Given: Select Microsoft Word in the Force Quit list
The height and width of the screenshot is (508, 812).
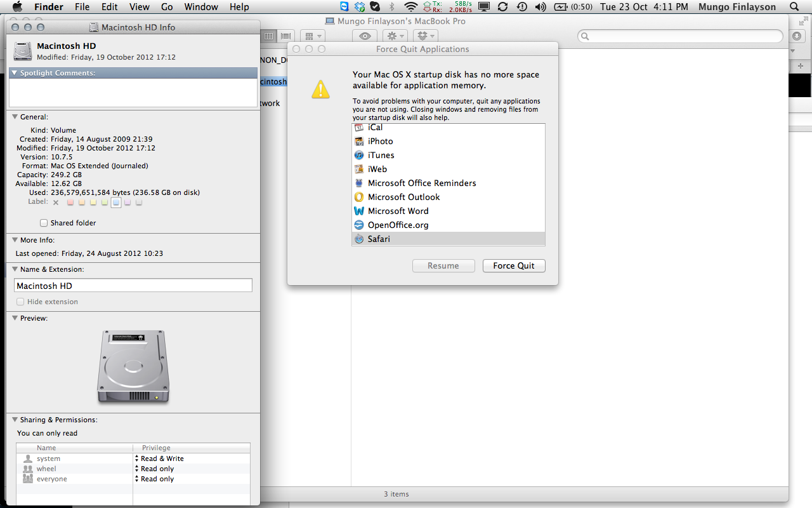Looking at the screenshot, I should pos(448,211).
